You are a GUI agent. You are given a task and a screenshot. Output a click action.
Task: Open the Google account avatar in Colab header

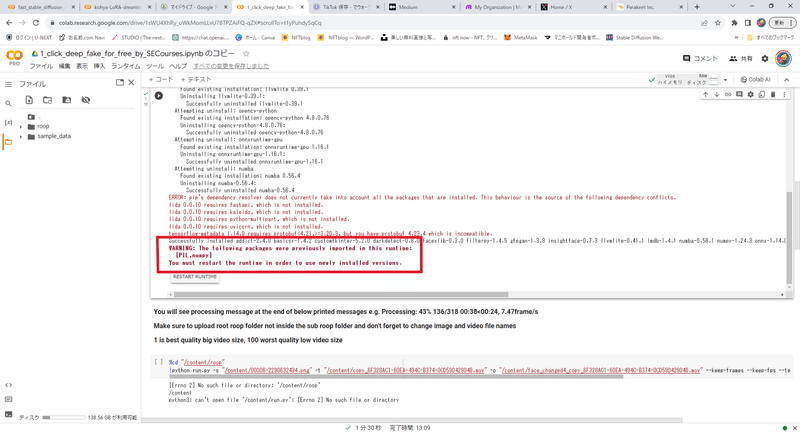(x=783, y=58)
